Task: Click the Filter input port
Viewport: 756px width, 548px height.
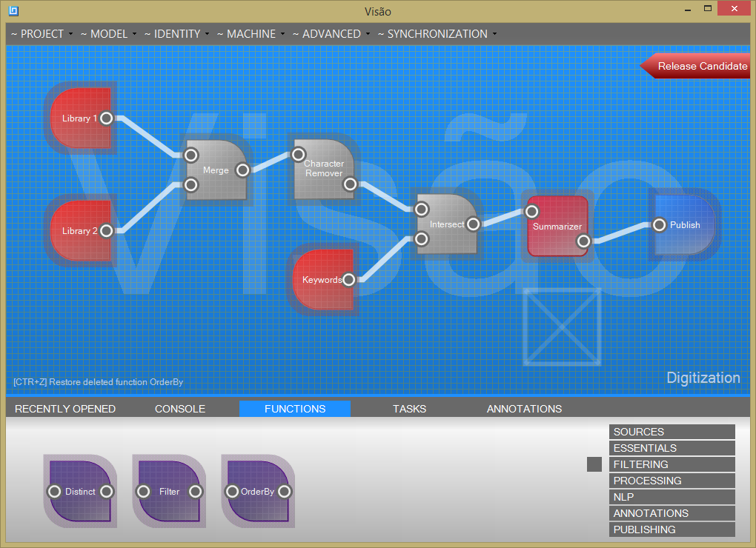Action: [143, 491]
